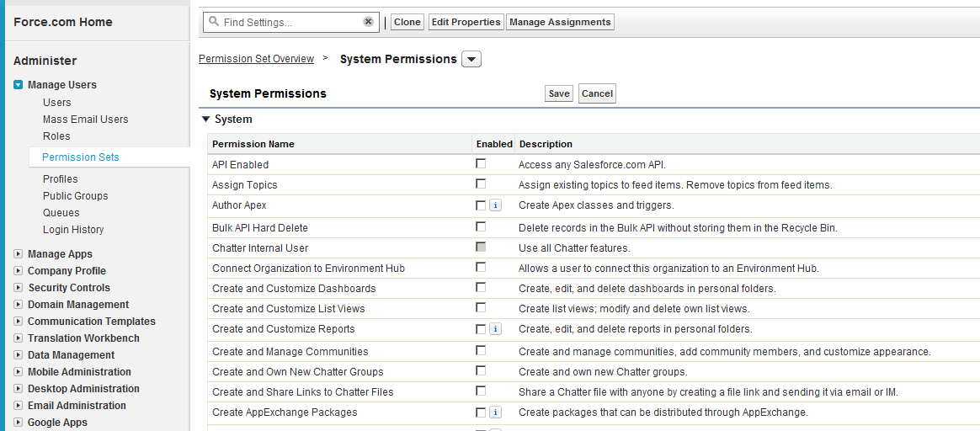Check the Bulk API Hard Delete permission

(x=481, y=226)
